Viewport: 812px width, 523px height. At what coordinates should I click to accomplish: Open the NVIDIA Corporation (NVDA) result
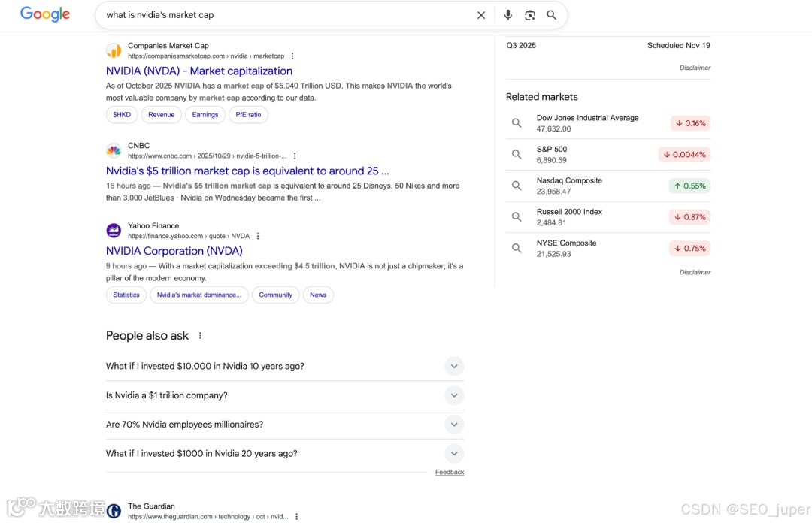tap(174, 251)
